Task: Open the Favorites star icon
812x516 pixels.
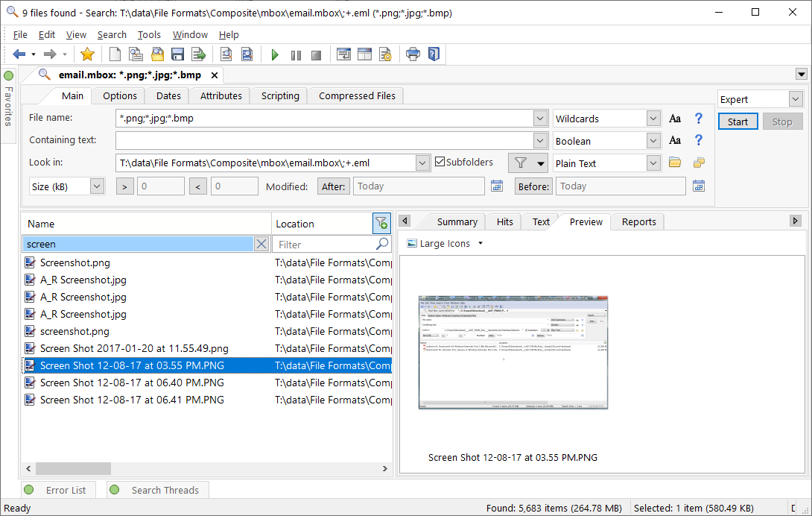Action: 87,54
